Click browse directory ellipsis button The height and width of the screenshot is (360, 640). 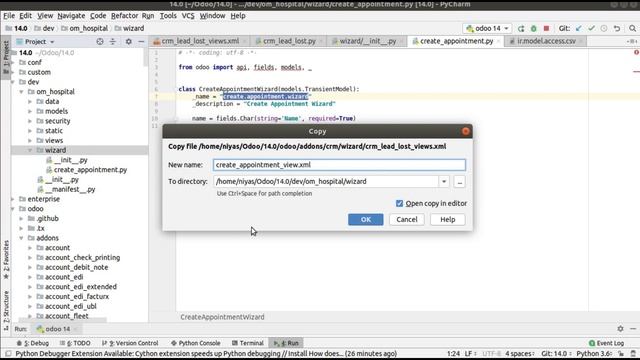(460, 182)
